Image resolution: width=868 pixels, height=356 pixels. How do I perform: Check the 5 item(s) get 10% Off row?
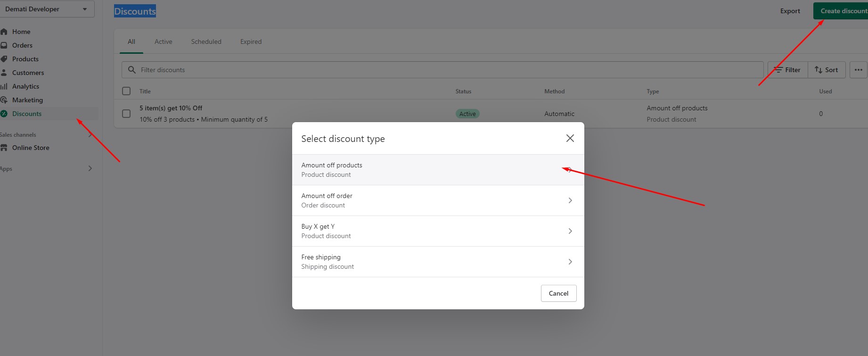[126, 114]
